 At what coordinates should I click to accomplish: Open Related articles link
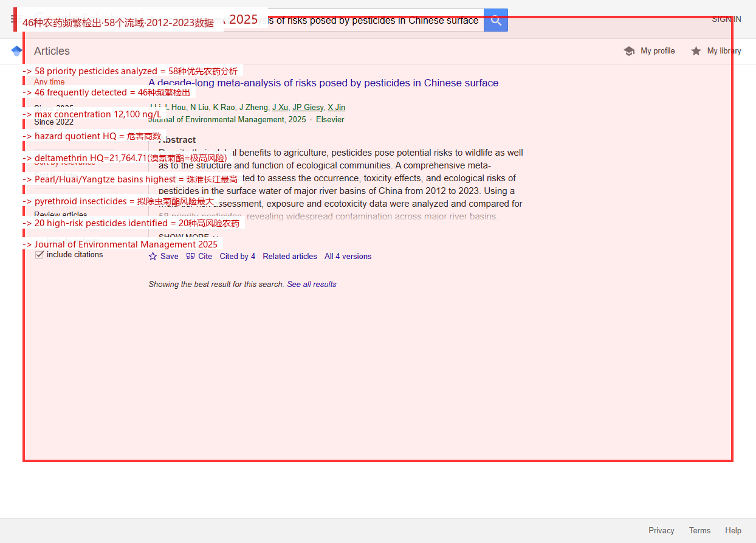(290, 256)
